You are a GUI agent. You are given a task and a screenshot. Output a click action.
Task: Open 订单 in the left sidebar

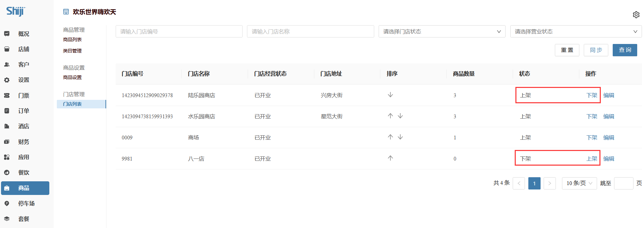tap(23, 111)
